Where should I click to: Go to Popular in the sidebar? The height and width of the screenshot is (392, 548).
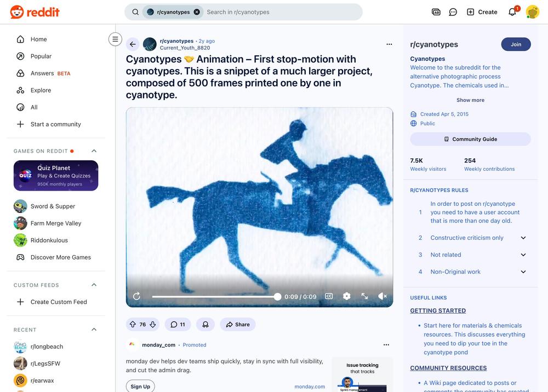41,56
